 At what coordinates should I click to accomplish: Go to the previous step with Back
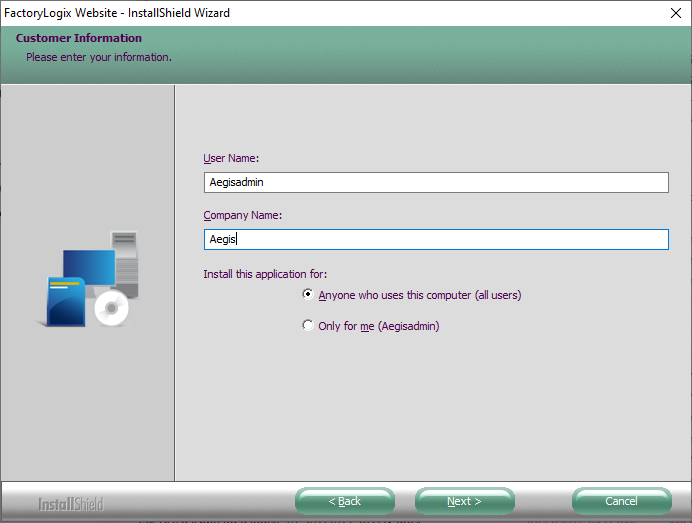point(345,501)
